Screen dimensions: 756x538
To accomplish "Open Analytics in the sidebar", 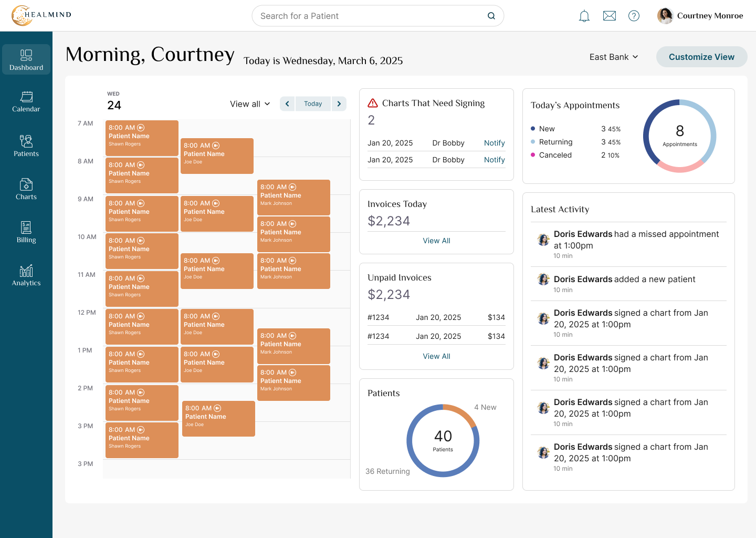I will [26, 275].
